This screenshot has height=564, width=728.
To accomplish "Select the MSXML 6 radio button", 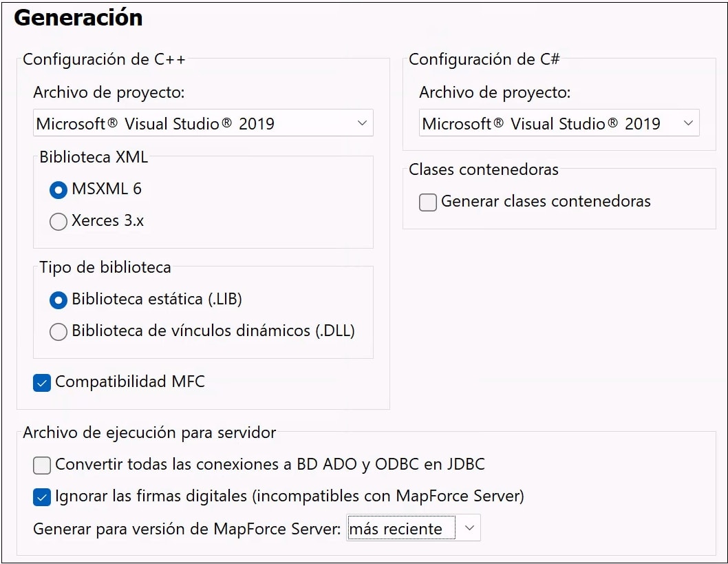I will 58,189.
